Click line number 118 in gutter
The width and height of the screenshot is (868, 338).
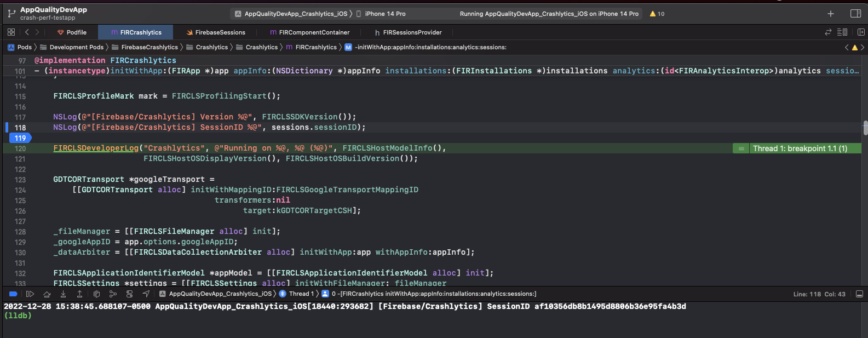(x=20, y=128)
